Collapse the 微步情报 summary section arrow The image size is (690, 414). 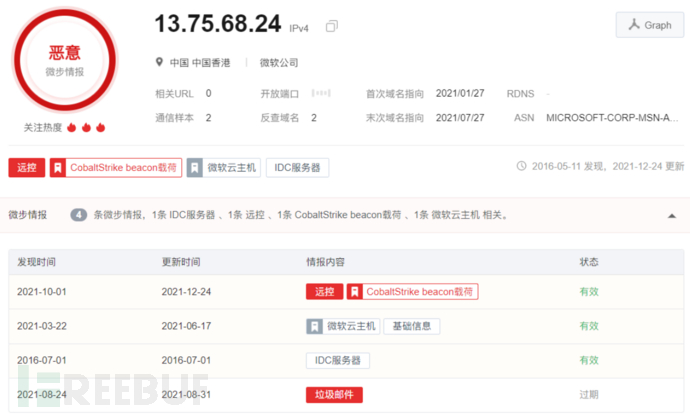tap(672, 216)
